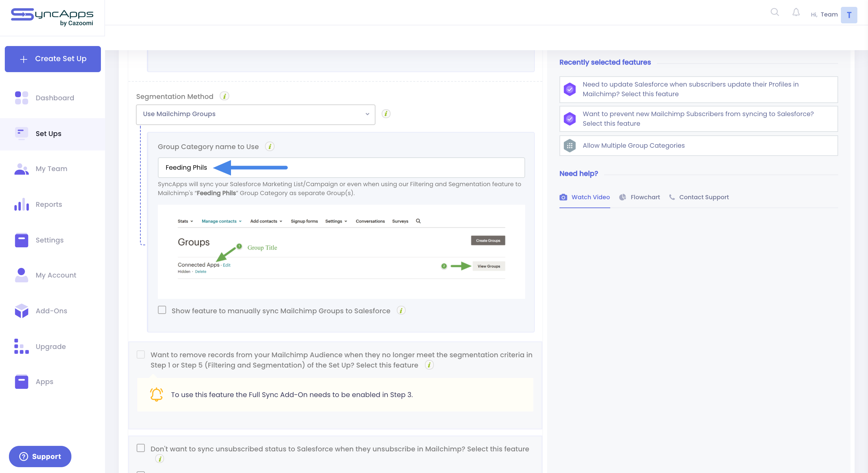Open info icon for manually sync Groups option
868x473 pixels.
(x=401, y=311)
